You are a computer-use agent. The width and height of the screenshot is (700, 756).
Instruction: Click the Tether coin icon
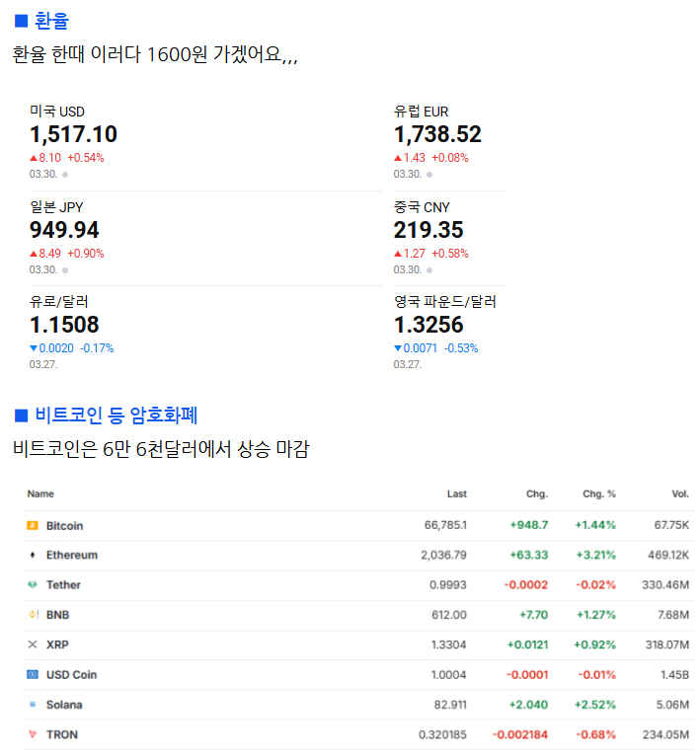(x=33, y=585)
